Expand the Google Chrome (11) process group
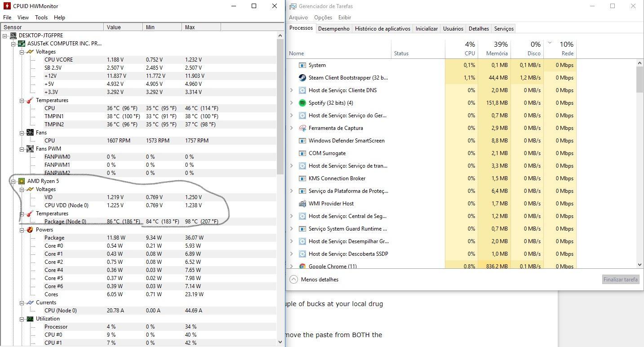Screen dimensions: 644x347 click(291, 266)
